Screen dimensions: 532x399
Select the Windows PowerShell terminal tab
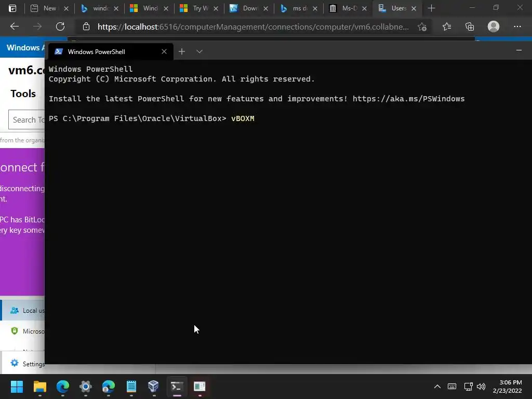pos(110,51)
